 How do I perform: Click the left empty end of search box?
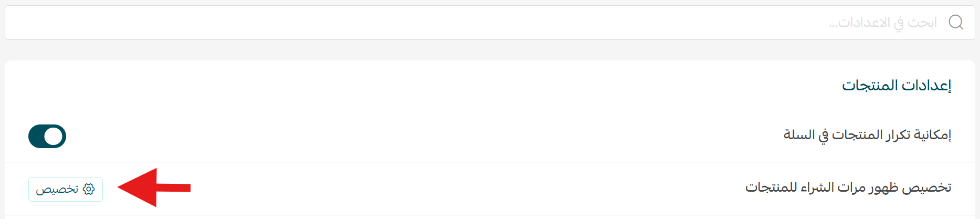click(x=52, y=23)
